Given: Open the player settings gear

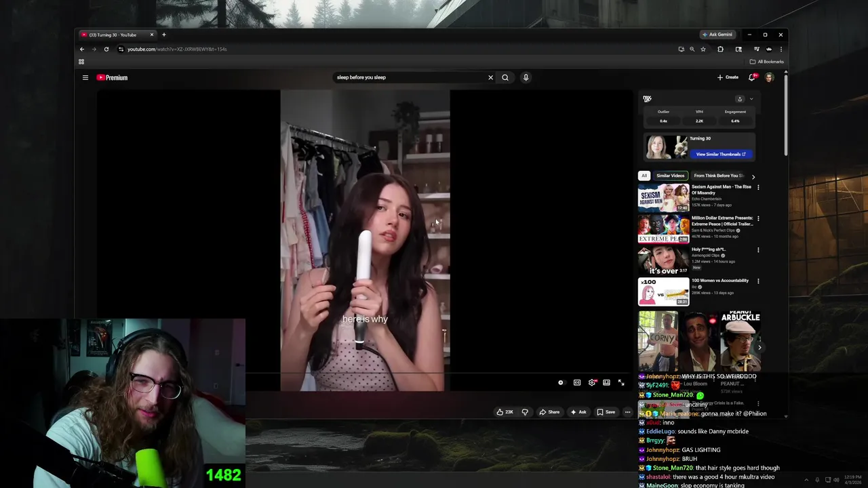Looking at the screenshot, I should tap(592, 382).
